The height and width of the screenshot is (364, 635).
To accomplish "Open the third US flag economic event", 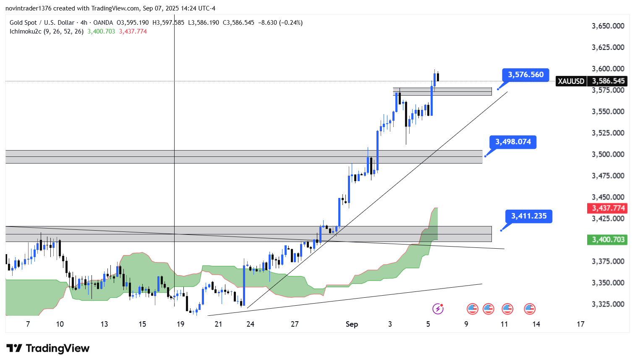I will tap(507, 309).
